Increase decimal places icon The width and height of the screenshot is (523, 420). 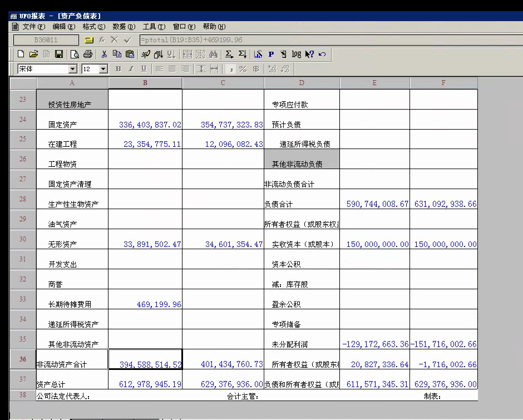click(x=272, y=69)
